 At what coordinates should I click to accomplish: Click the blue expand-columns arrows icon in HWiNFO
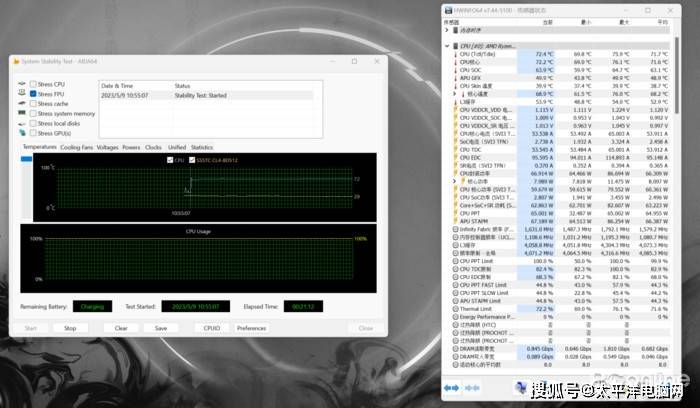click(451, 387)
